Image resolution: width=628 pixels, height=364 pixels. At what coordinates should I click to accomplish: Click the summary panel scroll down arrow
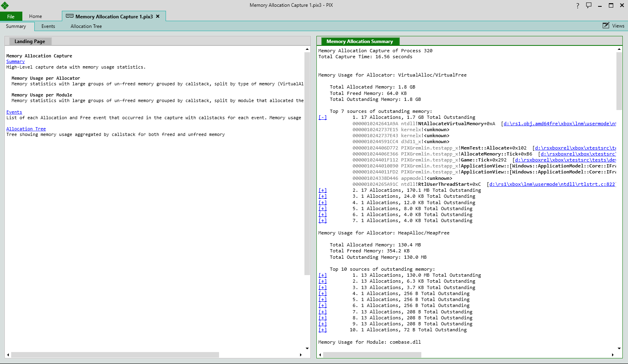[x=619, y=348]
